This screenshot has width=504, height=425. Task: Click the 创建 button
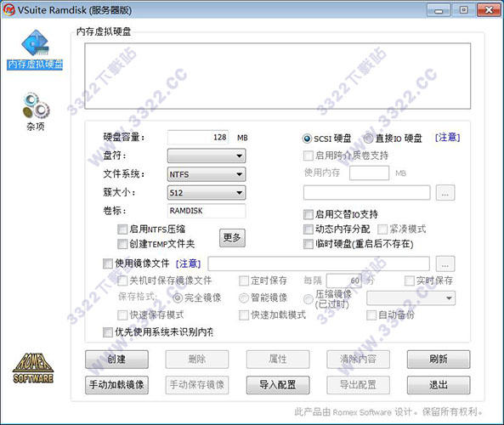pos(116,359)
